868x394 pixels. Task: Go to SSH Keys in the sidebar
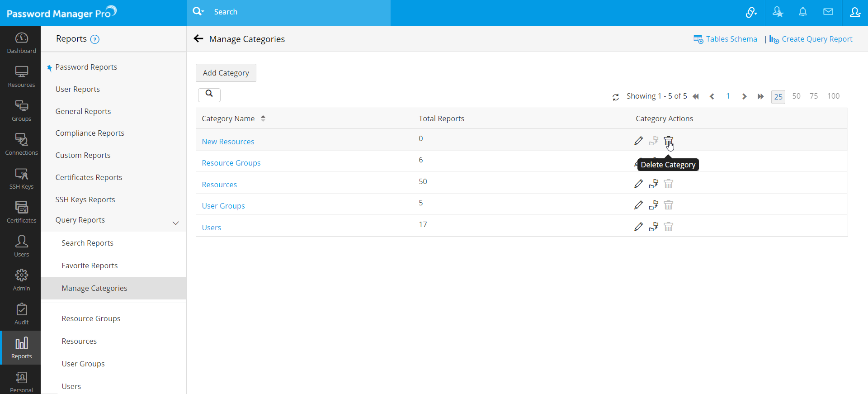click(21, 179)
